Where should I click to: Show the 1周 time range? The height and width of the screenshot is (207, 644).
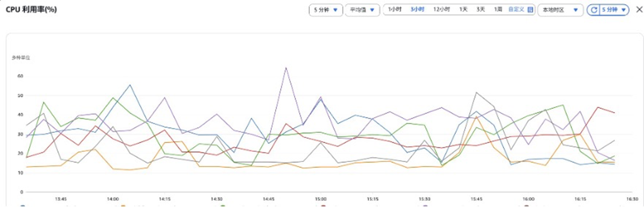[498, 10]
